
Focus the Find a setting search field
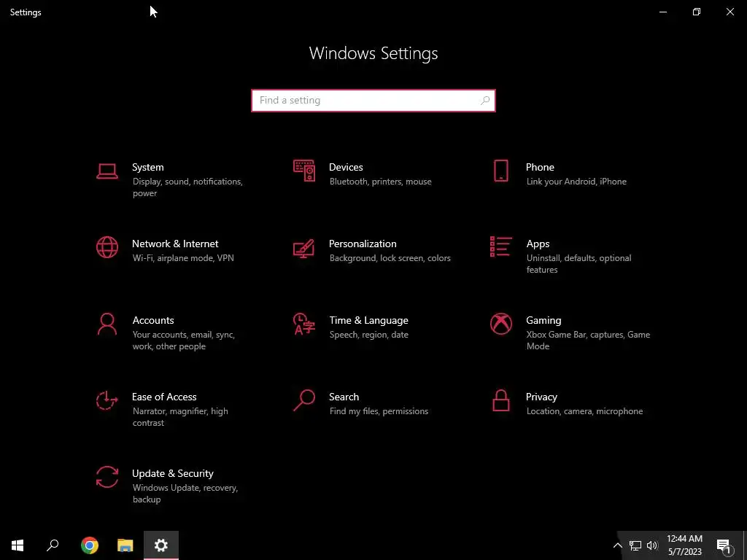click(373, 101)
